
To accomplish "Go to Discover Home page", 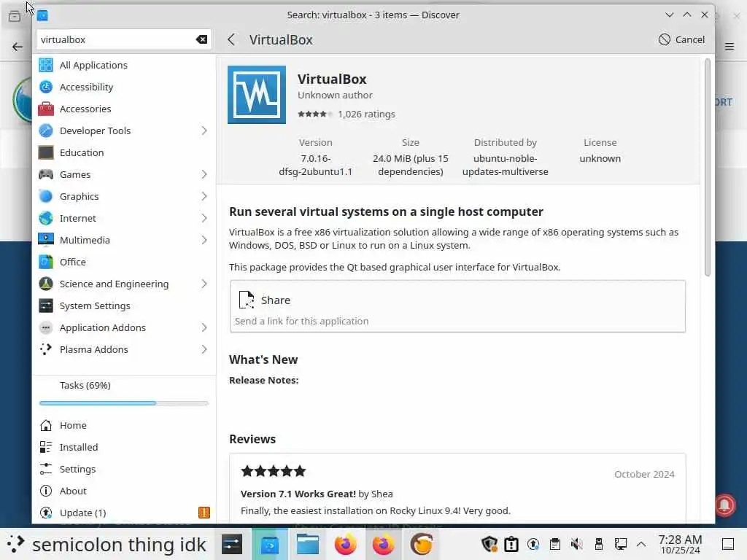I will point(124,426).
